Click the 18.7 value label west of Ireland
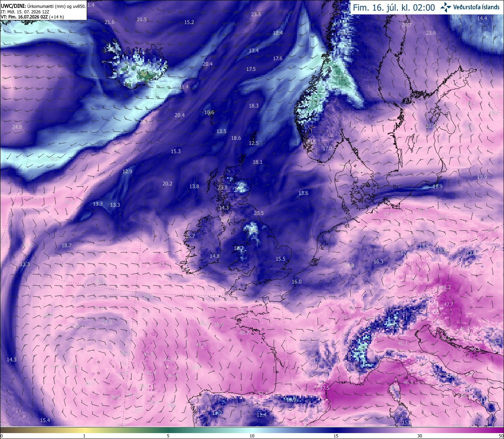The image size is (504, 439). coord(67,245)
